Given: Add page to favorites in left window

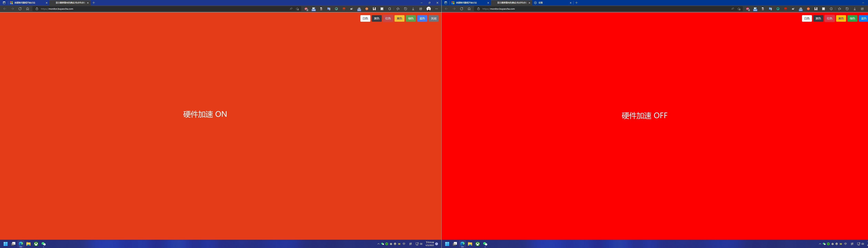Looking at the screenshot, I should pyautogui.click(x=297, y=9).
